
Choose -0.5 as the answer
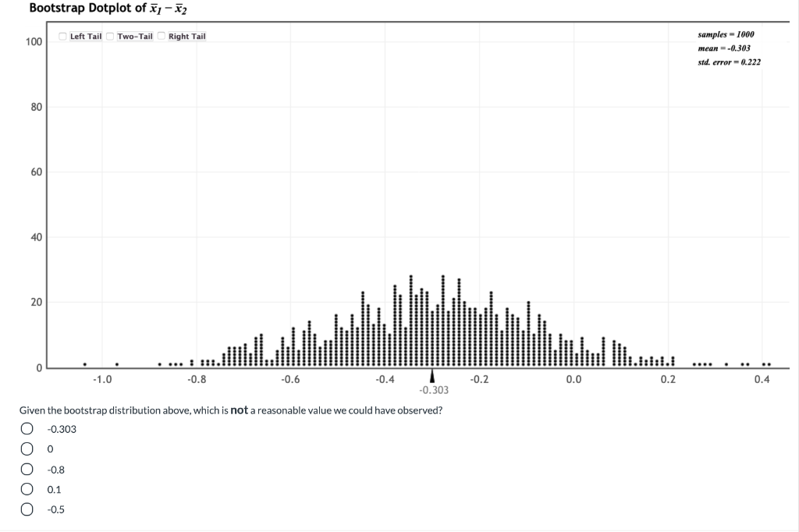pos(27,509)
